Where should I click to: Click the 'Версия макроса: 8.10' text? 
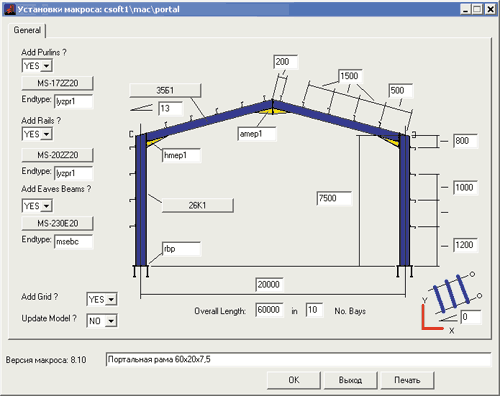(x=46, y=360)
